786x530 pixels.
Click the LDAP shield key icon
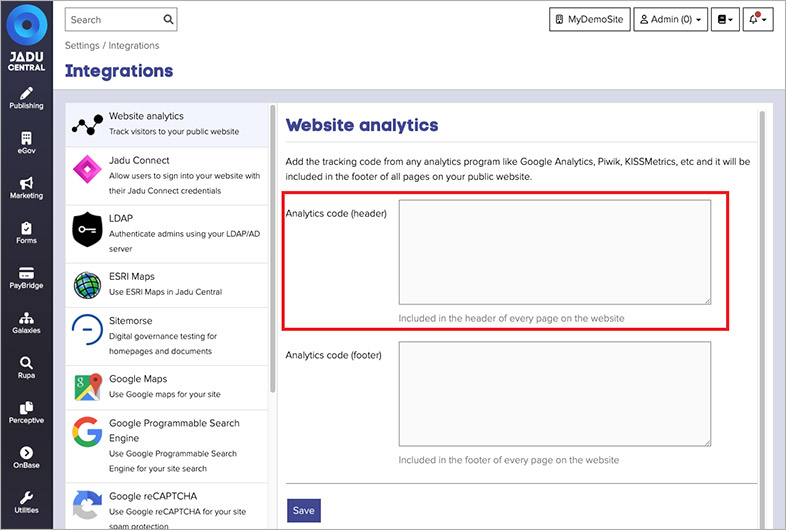[87, 229]
